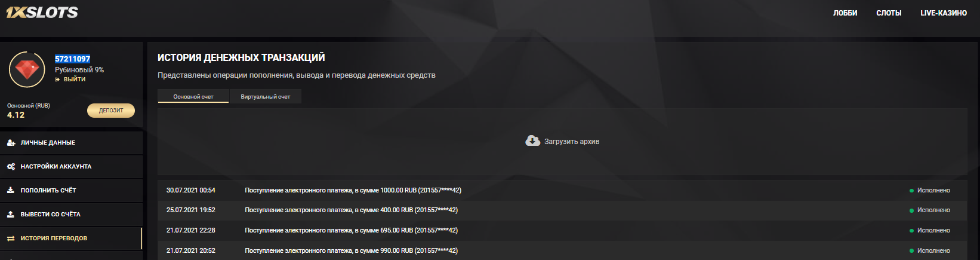The height and width of the screenshot is (260, 980).
Task: Click the 400.00 RUB transaction entry
Action: coord(351,210)
